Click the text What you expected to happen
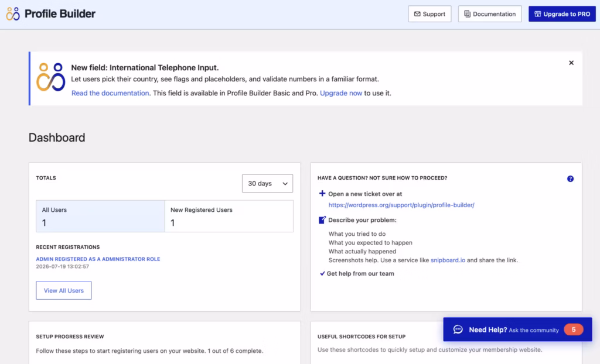 point(370,242)
